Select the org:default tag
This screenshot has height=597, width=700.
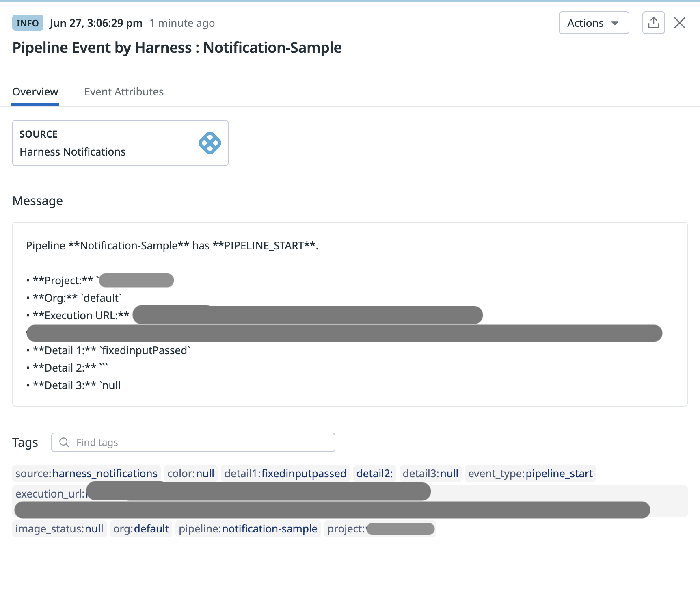point(141,529)
